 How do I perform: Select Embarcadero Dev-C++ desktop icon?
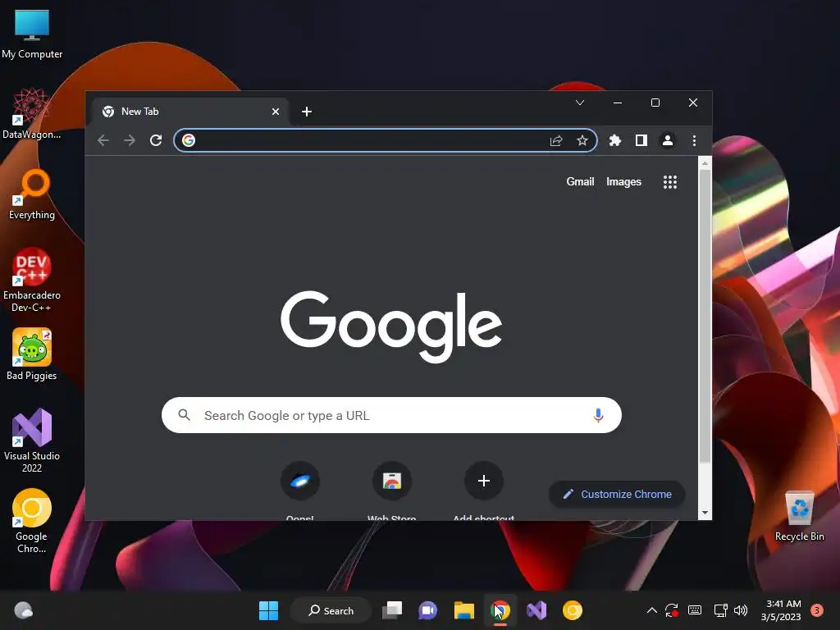[32, 280]
